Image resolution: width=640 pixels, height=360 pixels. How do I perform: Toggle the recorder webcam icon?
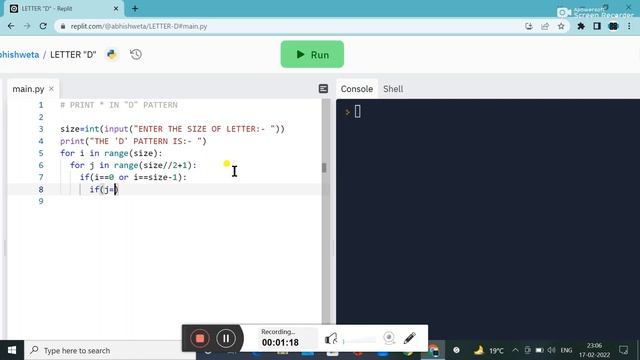coord(389,338)
